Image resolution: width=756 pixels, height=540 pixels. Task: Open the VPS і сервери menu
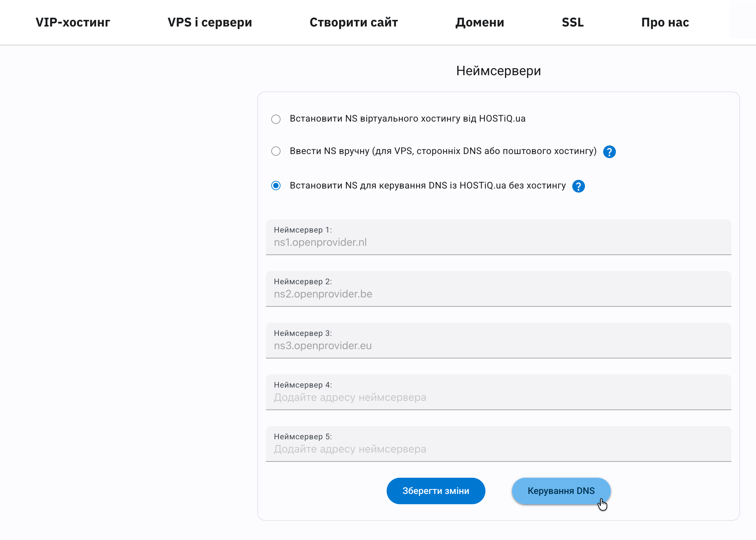(210, 22)
